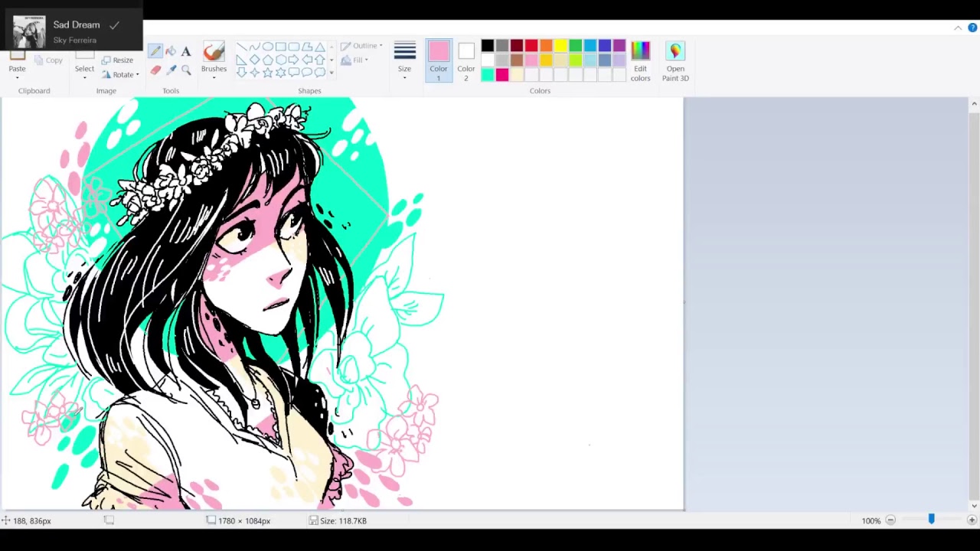Pick the Eraser tool
The height and width of the screenshot is (551, 980).
point(155,70)
